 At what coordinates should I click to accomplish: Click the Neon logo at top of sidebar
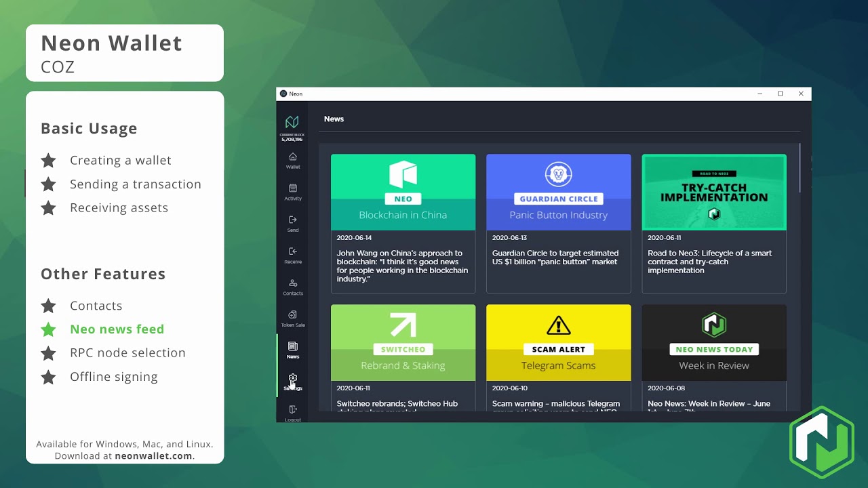tap(292, 122)
